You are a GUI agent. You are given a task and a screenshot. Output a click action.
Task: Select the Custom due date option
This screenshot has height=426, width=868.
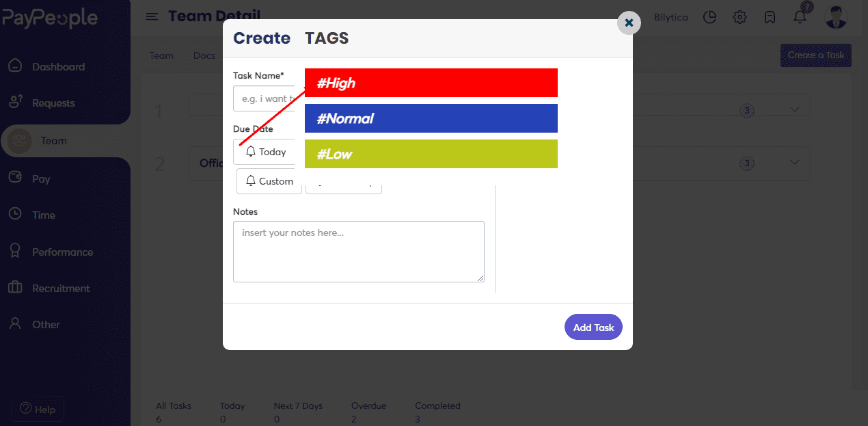(269, 181)
